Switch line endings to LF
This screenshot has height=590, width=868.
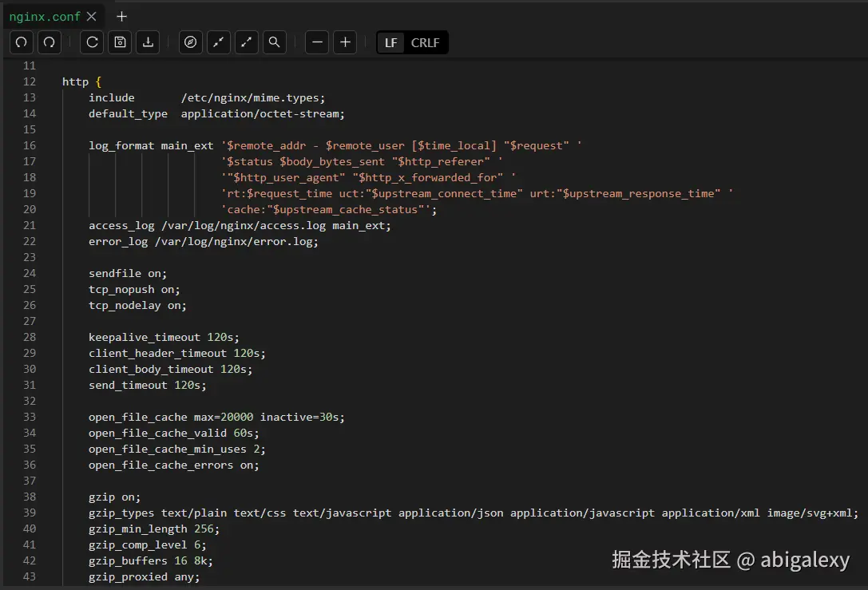click(x=391, y=43)
